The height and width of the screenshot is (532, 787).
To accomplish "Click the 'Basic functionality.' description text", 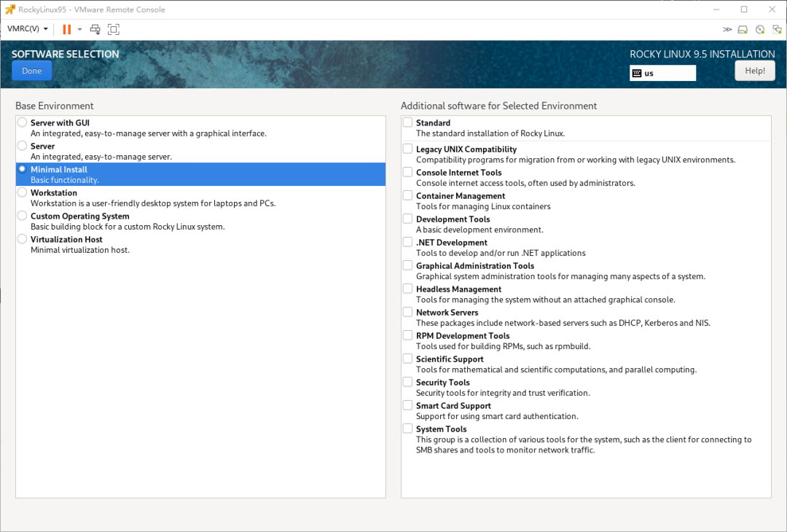I will coord(65,180).
